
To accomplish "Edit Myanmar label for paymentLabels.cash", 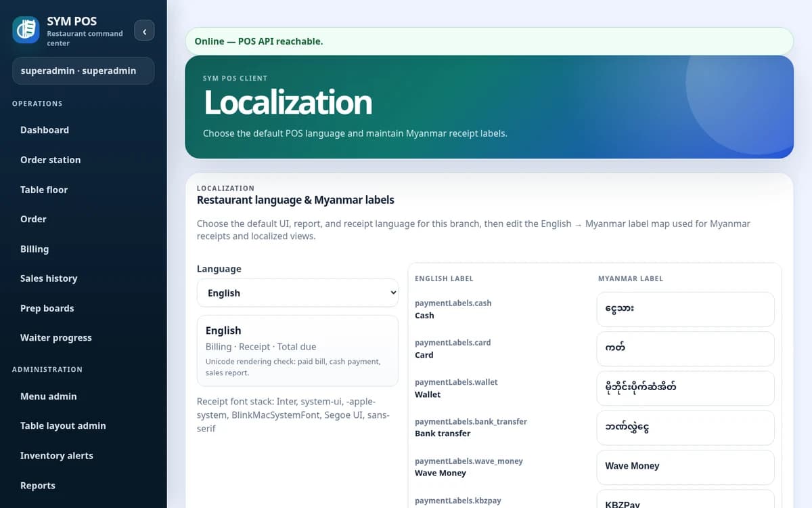I will pyautogui.click(x=685, y=309).
